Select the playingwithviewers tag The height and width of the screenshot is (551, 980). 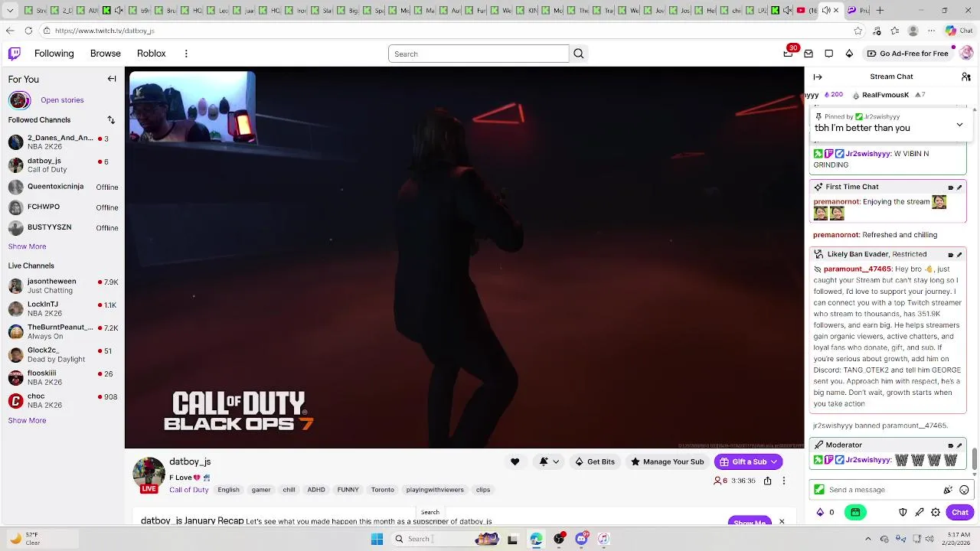435,490
